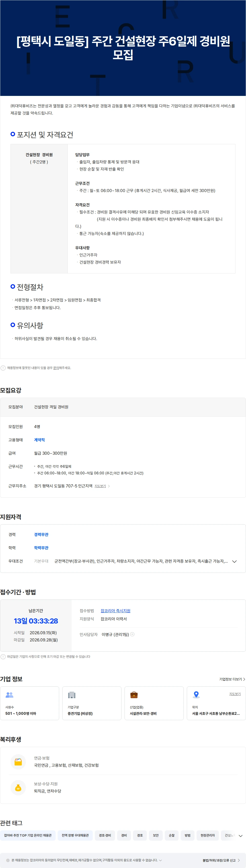
Task: Click info icon beside the 마감일 notice
Action: point(3,656)
